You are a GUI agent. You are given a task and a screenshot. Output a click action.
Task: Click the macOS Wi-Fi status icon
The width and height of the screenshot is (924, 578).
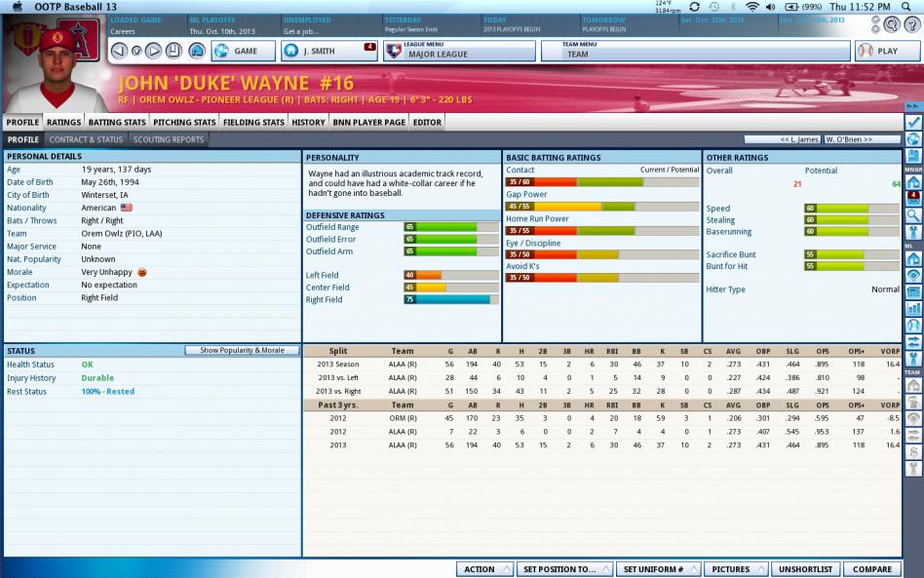pyautogui.click(x=751, y=7)
